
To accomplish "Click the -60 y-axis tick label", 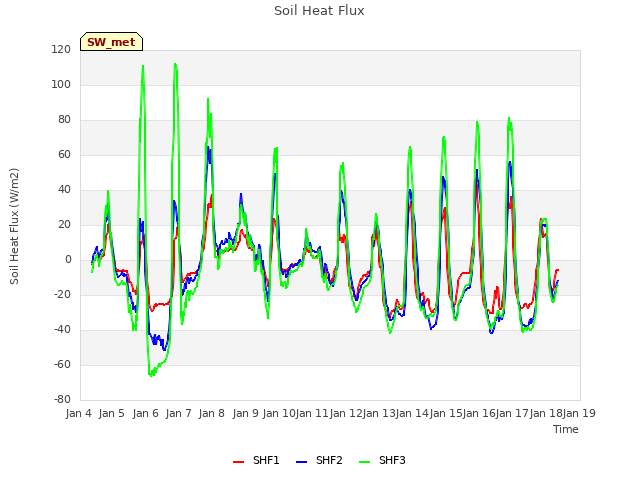I will click(x=62, y=364).
